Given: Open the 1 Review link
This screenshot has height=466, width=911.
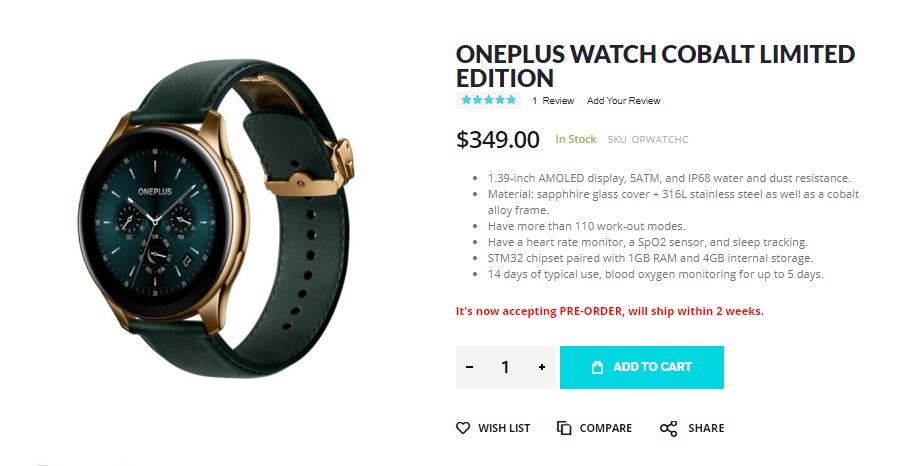Looking at the screenshot, I should (x=553, y=101).
